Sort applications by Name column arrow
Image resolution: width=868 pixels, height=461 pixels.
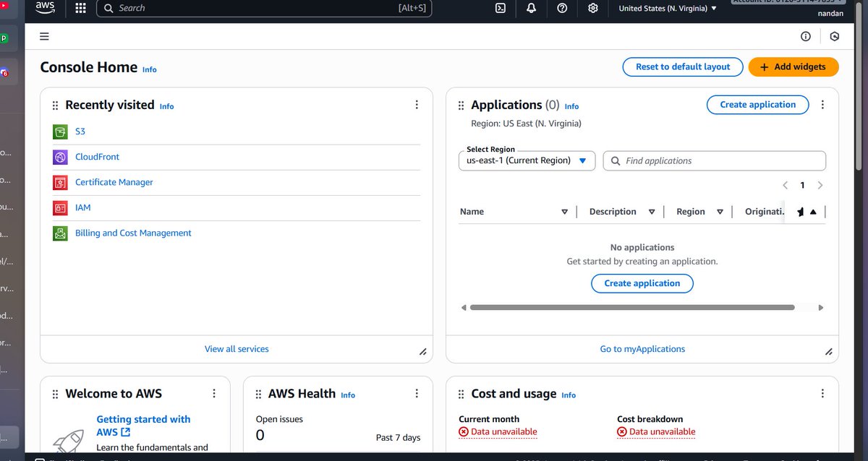[x=565, y=212]
